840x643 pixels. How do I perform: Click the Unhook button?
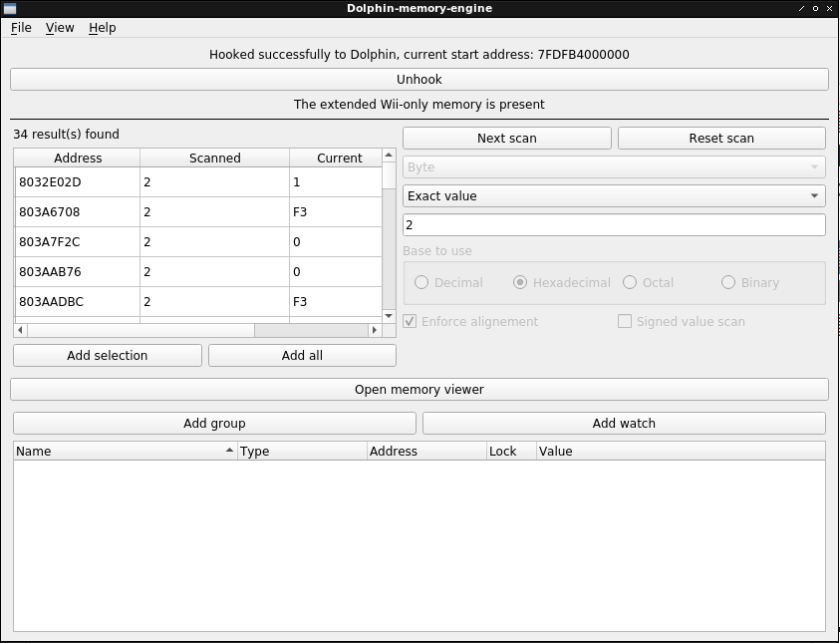pyautogui.click(x=420, y=80)
